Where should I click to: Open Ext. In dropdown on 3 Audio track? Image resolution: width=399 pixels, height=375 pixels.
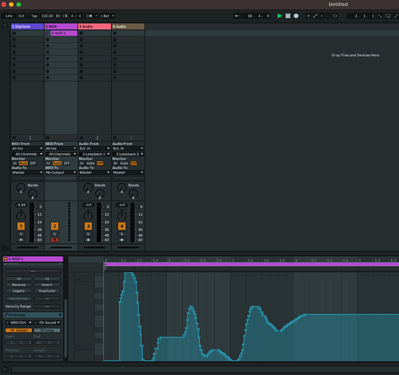pyautogui.click(x=95, y=148)
